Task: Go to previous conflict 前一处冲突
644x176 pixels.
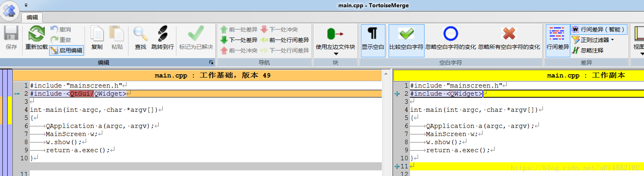Action: 239,50
